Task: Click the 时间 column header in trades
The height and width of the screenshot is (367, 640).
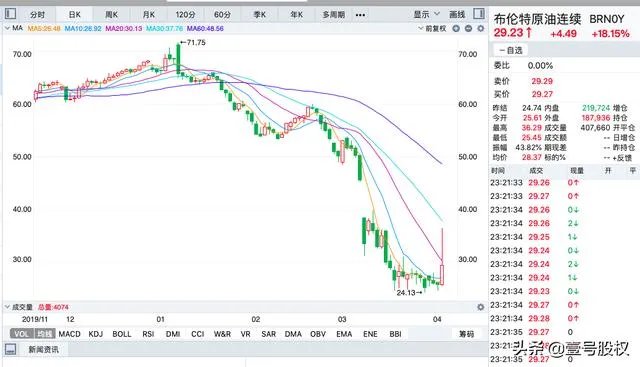Action: tap(498, 170)
